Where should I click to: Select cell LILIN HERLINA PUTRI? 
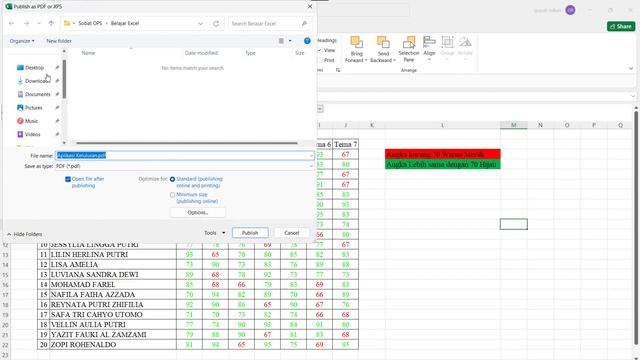(113, 255)
